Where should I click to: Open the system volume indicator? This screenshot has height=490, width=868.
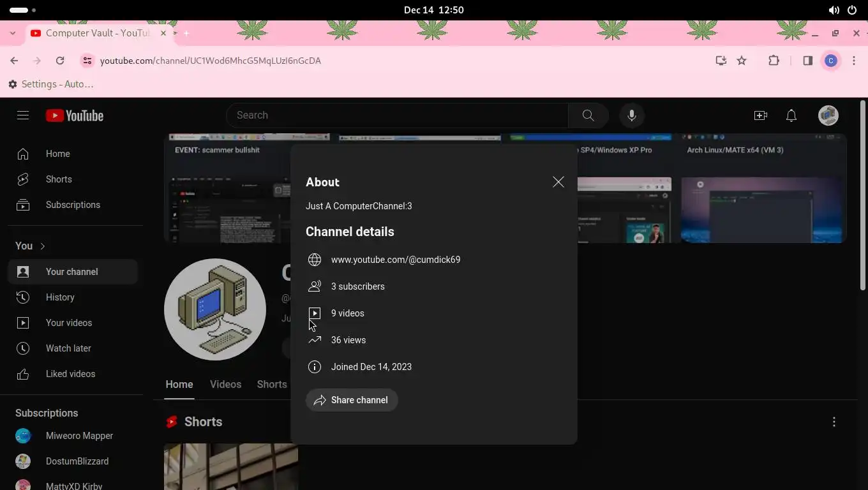[x=834, y=10]
